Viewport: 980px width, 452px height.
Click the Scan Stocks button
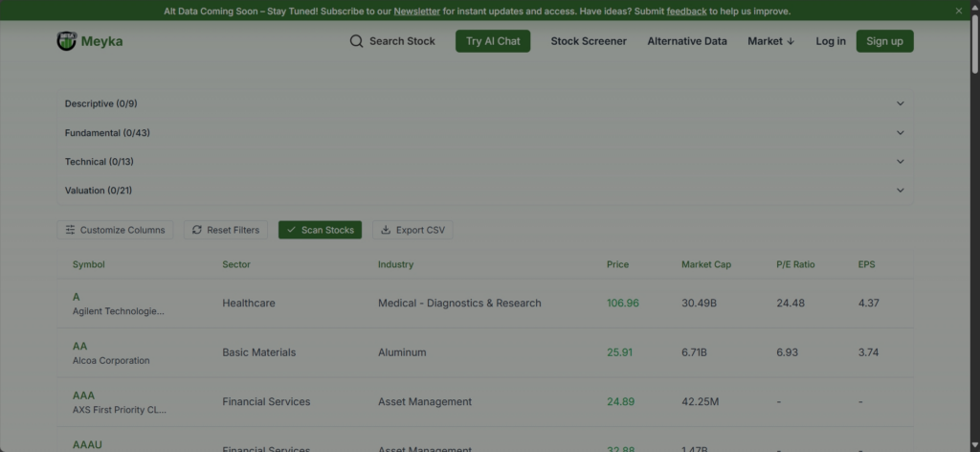[320, 230]
